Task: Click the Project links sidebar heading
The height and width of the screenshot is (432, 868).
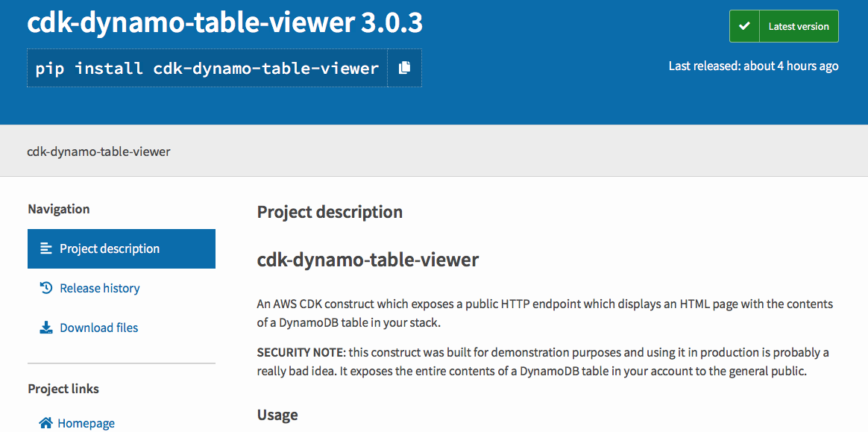Action: 63,389
